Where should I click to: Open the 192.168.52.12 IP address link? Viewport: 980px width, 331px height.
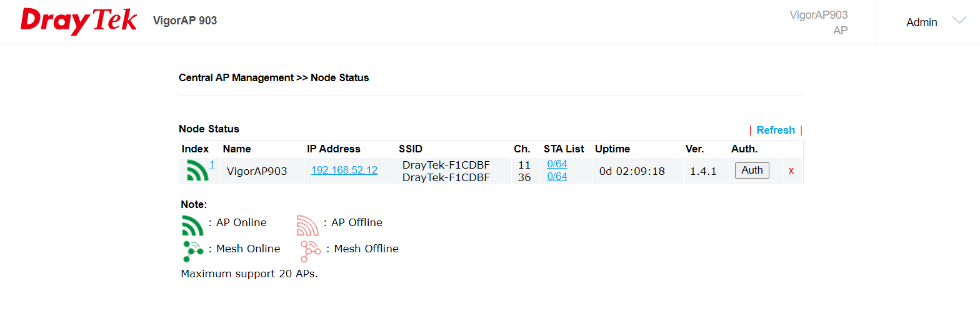(x=344, y=170)
